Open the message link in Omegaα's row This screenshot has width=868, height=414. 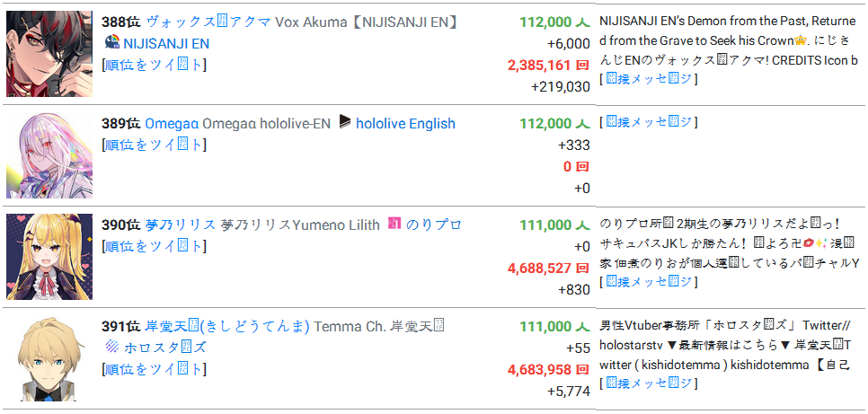tap(648, 122)
